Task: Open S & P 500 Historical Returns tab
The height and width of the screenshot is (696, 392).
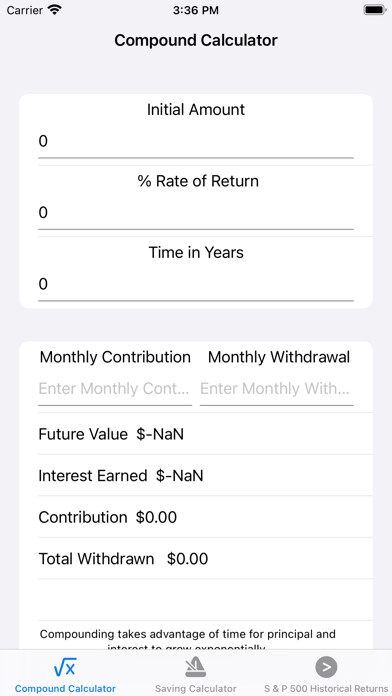Action: [326, 688]
